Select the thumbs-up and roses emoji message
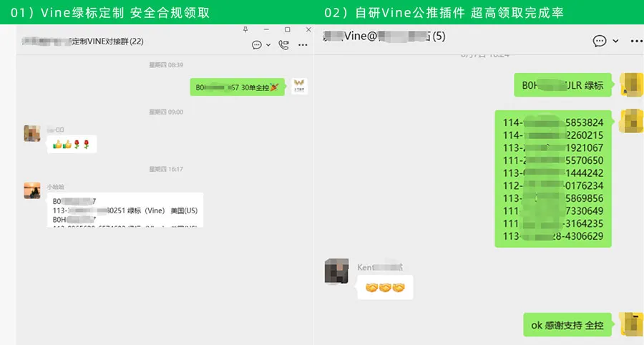The width and height of the screenshot is (644, 345). click(x=72, y=144)
